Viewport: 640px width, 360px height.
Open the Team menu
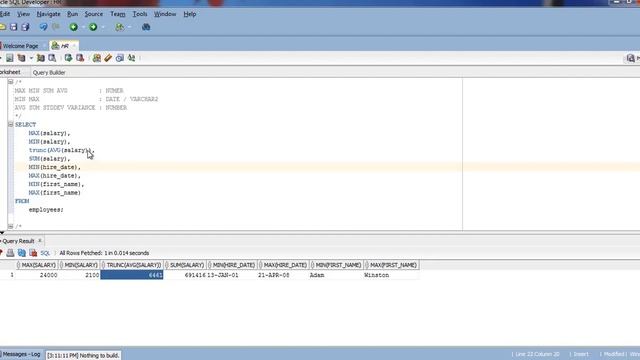[118, 14]
